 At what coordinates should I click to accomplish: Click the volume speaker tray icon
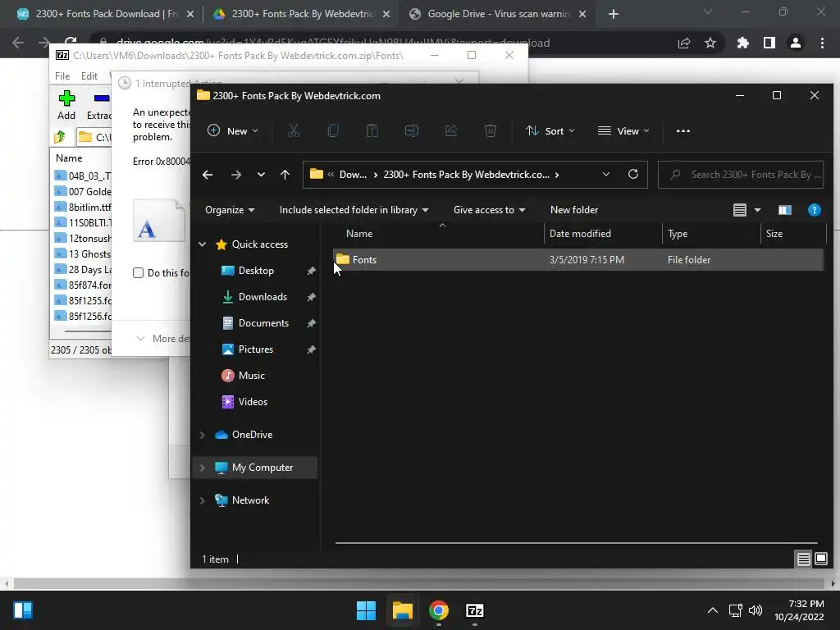click(756, 610)
